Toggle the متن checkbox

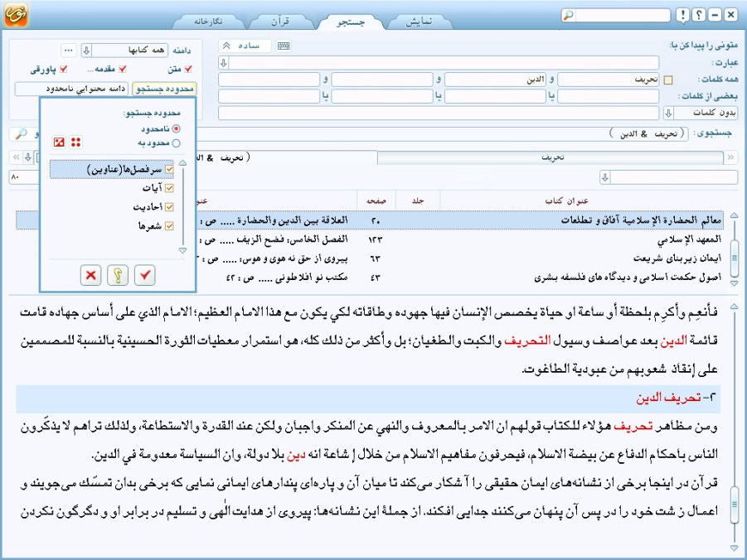(x=188, y=69)
